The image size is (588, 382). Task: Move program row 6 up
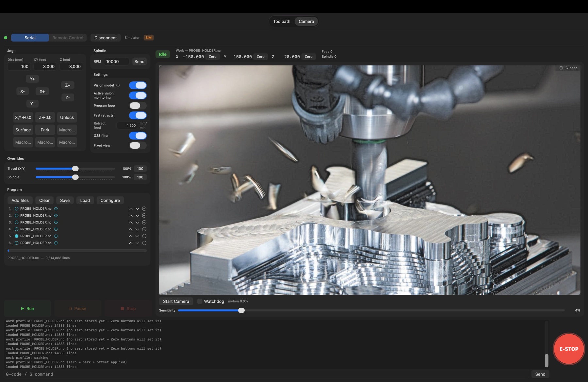click(131, 243)
